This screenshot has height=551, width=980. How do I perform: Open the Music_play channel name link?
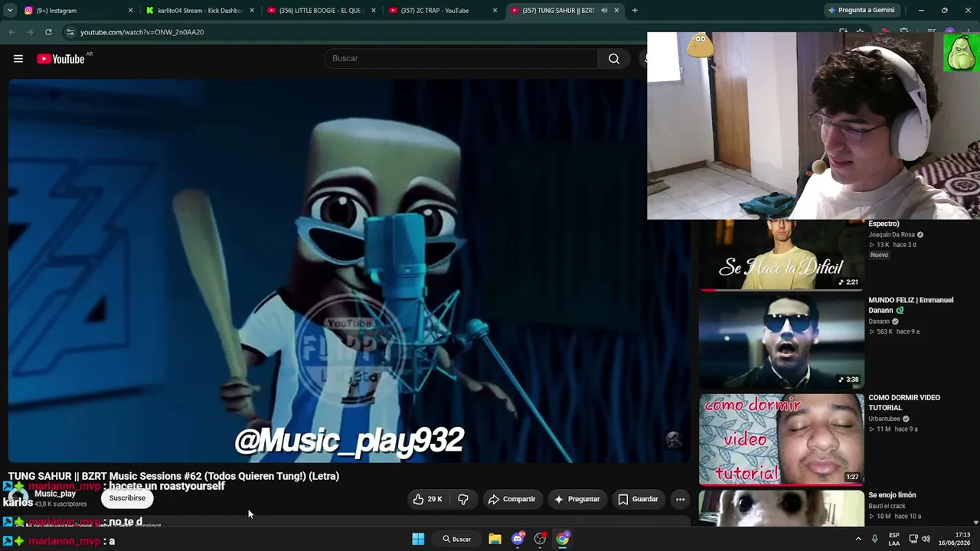tap(55, 494)
